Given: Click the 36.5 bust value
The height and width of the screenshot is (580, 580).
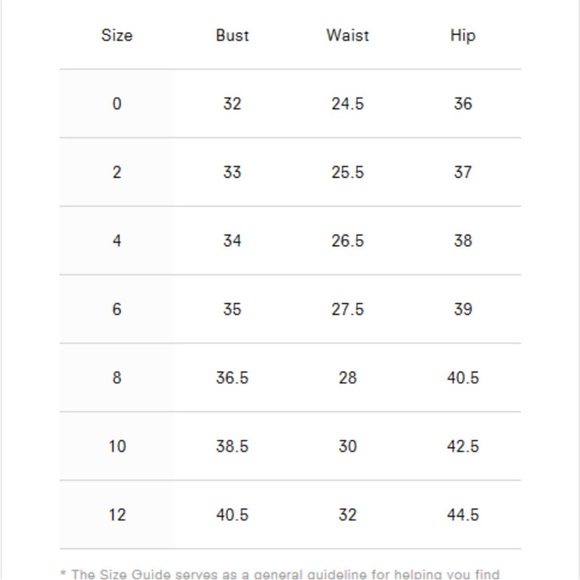Looking at the screenshot, I should (x=232, y=378).
